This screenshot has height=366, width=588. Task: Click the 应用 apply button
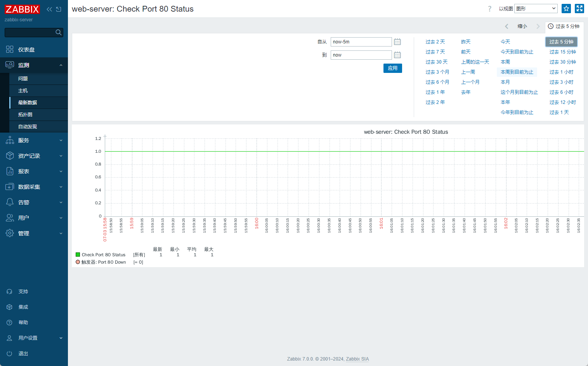pyautogui.click(x=393, y=68)
